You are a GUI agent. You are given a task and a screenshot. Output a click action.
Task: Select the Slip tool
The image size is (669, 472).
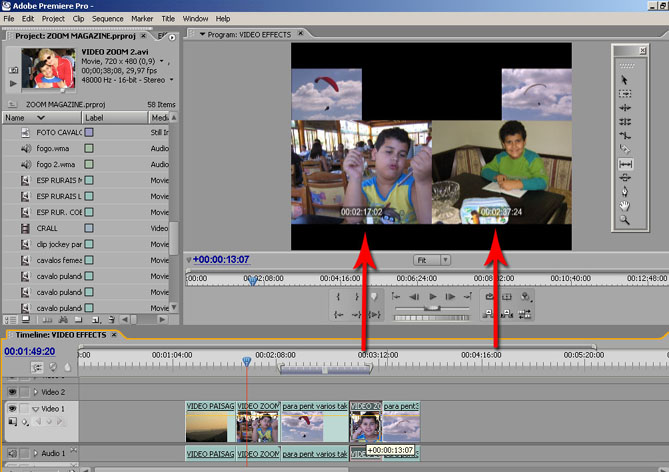point(625,163)
